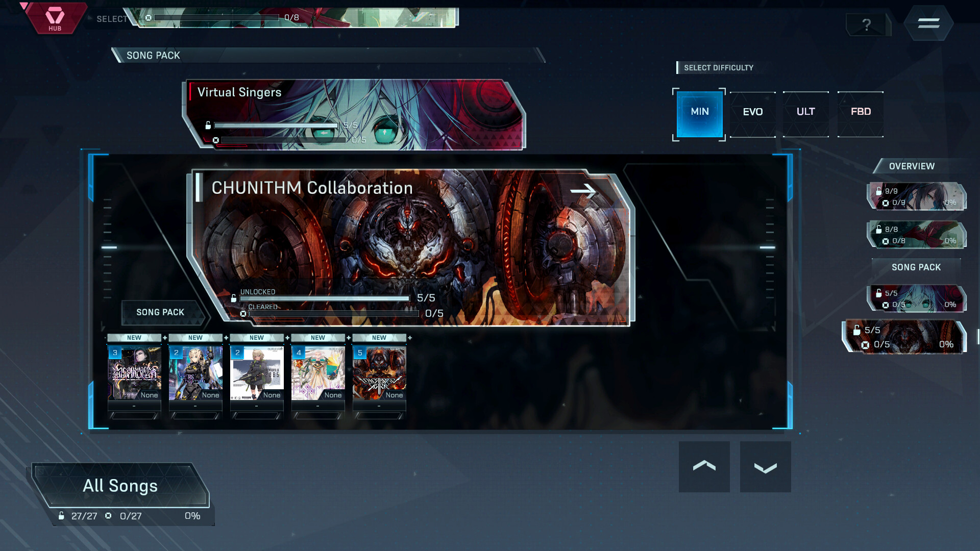Image resolution: width=980 pixels, height=551 pixels.
Task: Click the scroll up chevron button
Action: pos(704,466)
